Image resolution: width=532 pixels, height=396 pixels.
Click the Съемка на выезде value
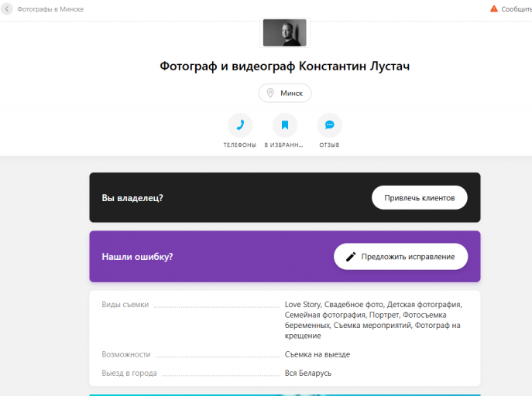pos(317,354)
